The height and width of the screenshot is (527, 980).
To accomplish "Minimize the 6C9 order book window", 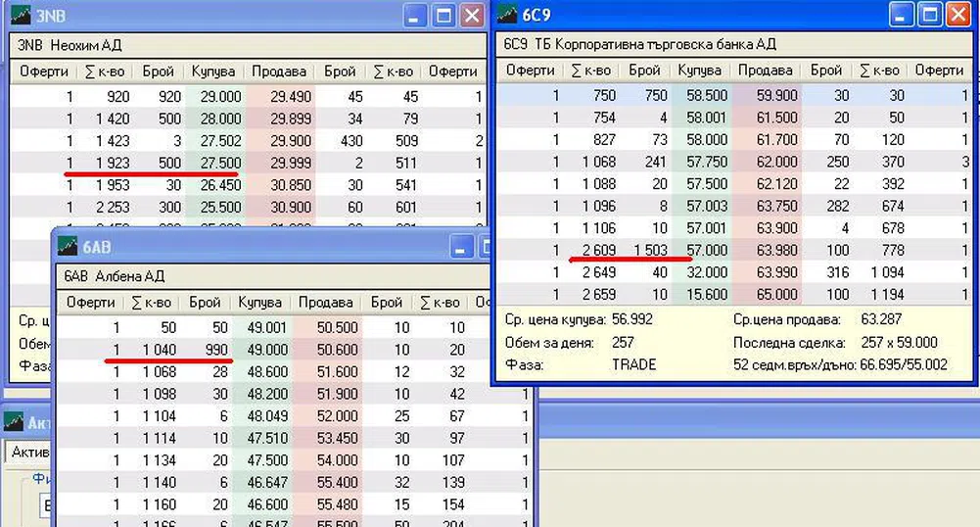I will pyautogui.click(x=901, y=15).
